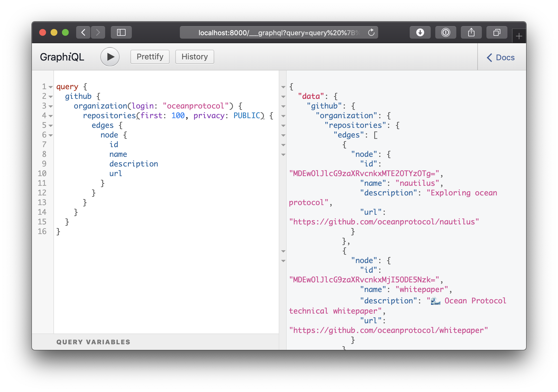Click line number 16 in gutter
Viewport: 558px width, 392px height.
(x=42, y=232)
